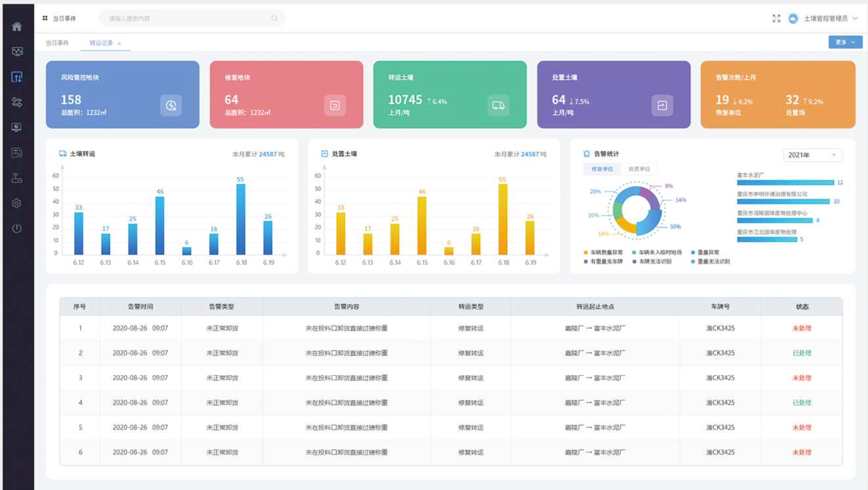Image resolution: width=868 pixels, height=490 pixels.
Task: Click 未处理 status in row 1
Action: pyautogui.click(x=802, y=328)
